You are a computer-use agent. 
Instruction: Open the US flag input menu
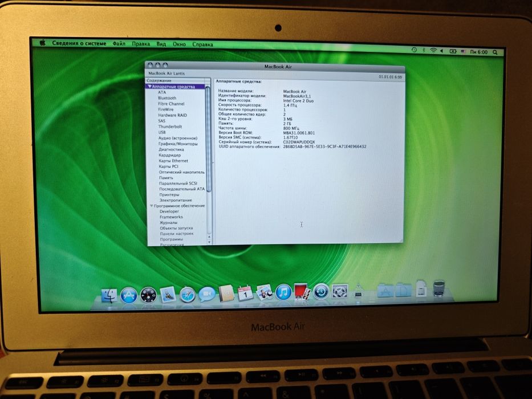pos(464,51)
